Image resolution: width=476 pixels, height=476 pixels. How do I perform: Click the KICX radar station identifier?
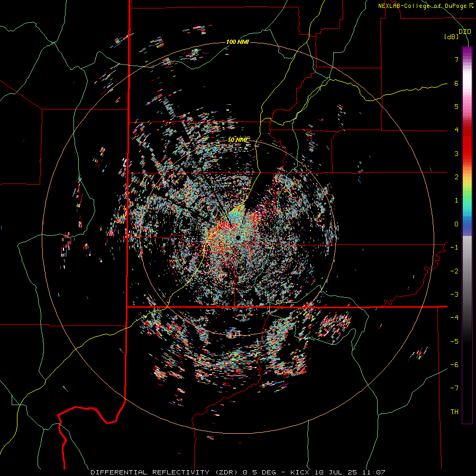pos(301,472)
